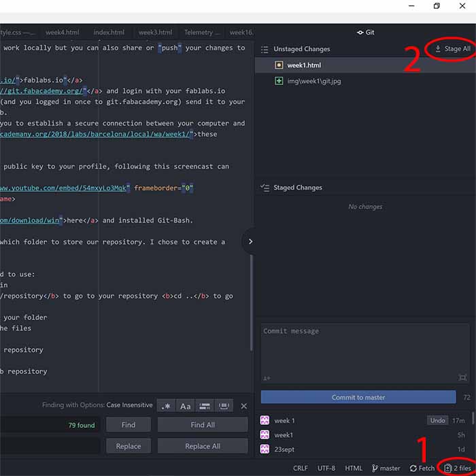Click Find All button

click(x=203, y=425)
